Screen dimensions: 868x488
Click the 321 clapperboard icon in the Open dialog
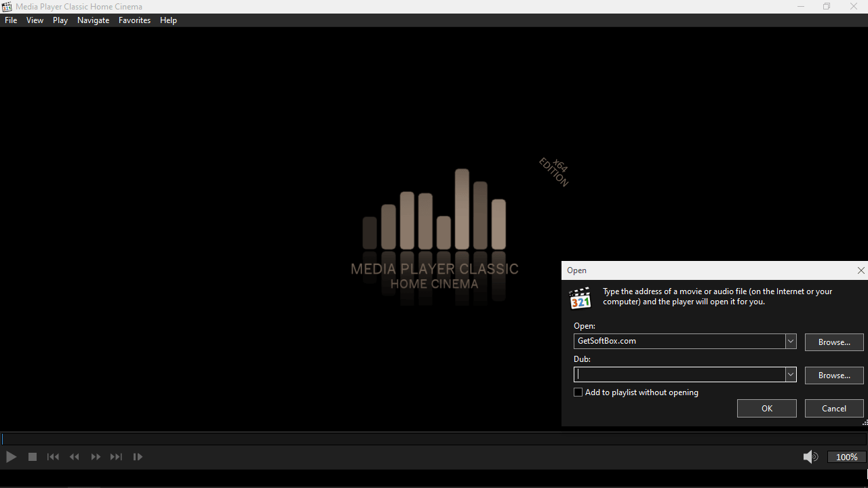580,298
